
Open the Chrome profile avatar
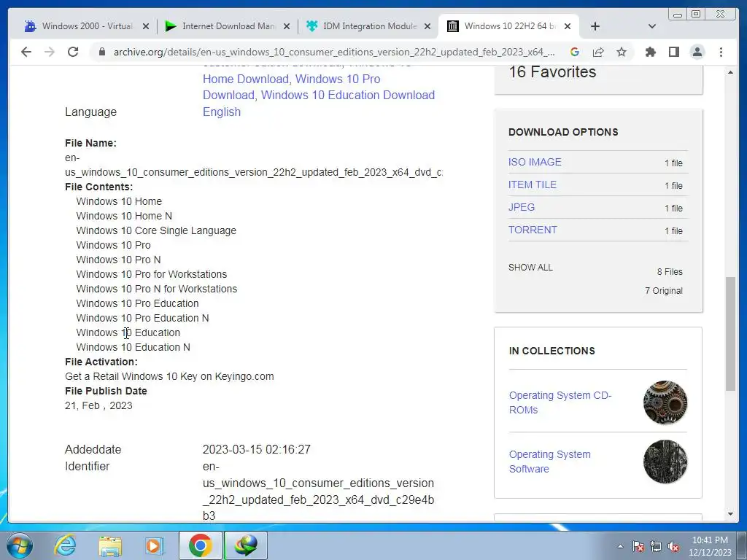697,52
